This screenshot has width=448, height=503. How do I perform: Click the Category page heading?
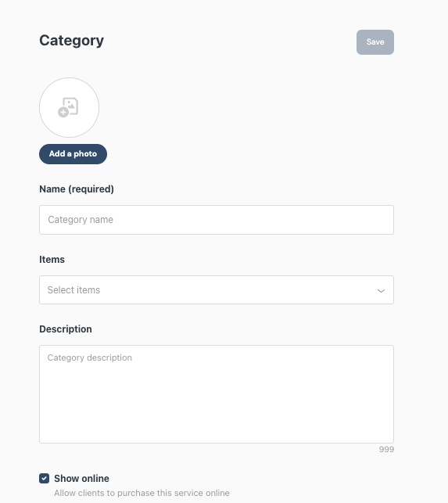coord(71,41)
